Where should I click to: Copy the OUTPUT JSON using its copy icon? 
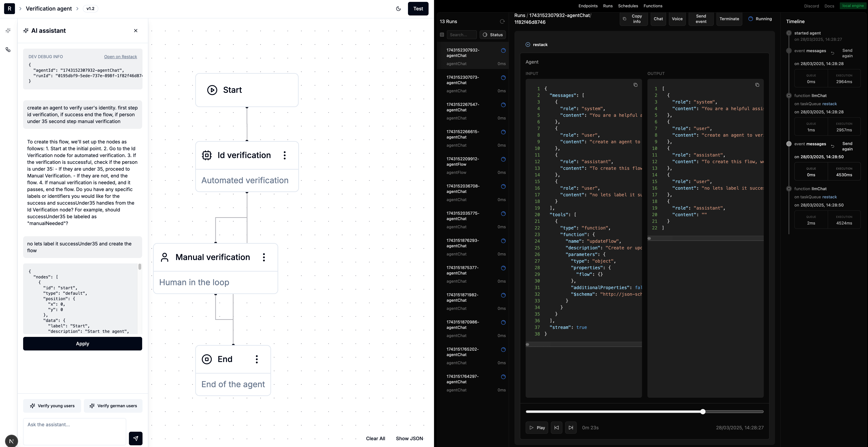pyautogui.click(x=757, y=85)
